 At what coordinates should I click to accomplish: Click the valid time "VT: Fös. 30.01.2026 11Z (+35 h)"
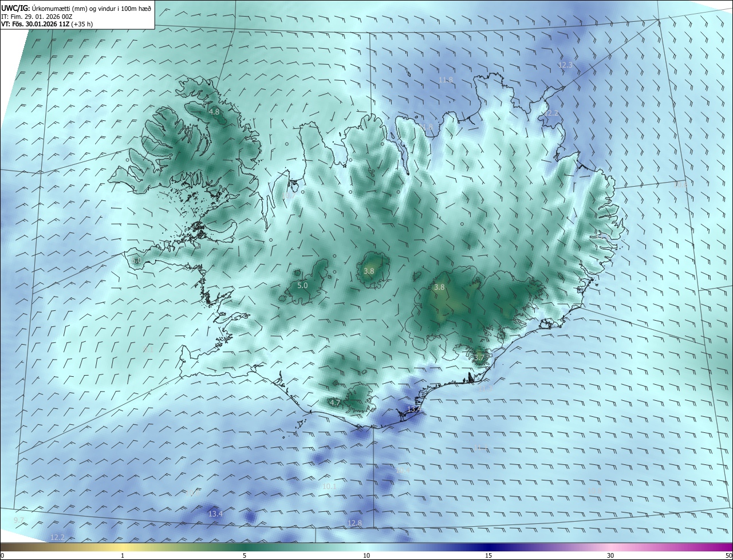coord(47,24)
